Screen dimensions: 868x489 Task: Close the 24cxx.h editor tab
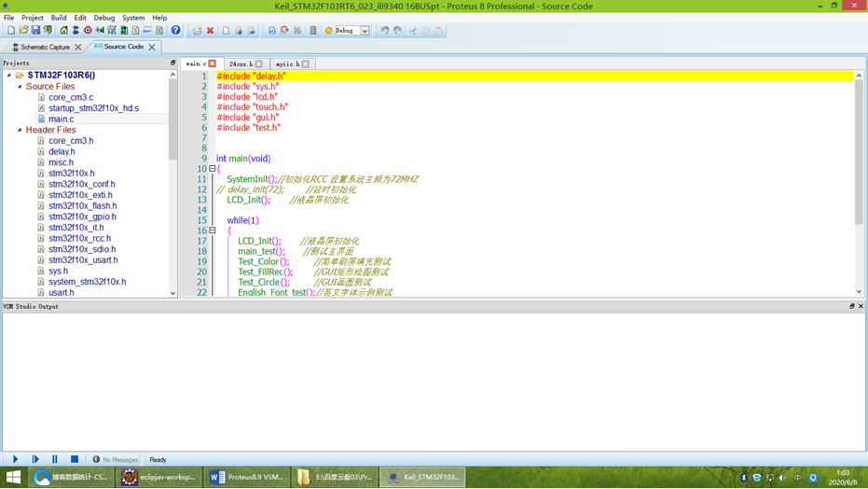coord(258,63)
